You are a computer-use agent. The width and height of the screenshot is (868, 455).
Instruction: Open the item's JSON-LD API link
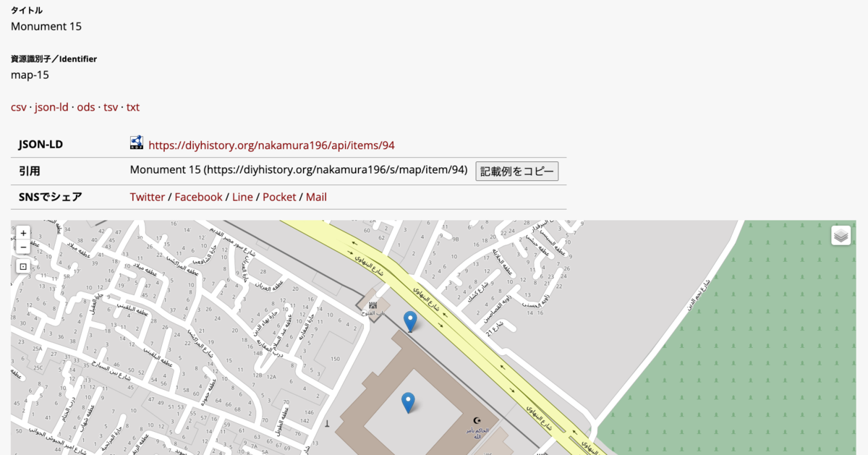pyautogui.click(x=271, y=145)
